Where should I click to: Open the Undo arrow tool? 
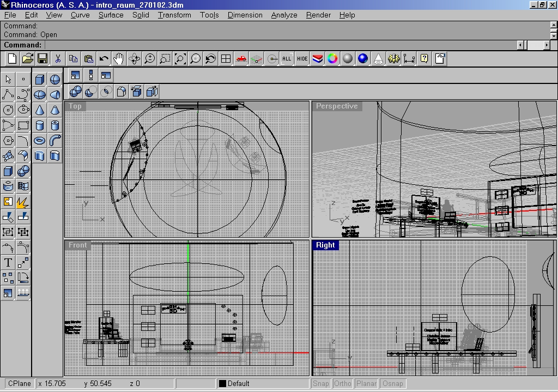click(x=104, y=59)
